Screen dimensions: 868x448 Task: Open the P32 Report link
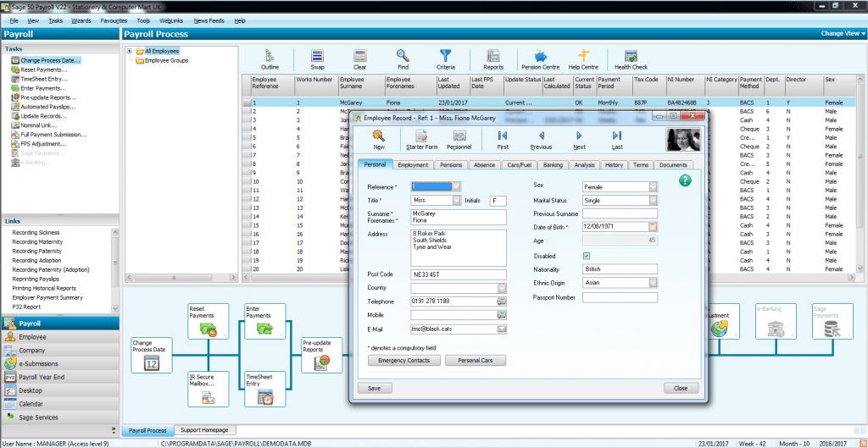(x=28, y=307)
